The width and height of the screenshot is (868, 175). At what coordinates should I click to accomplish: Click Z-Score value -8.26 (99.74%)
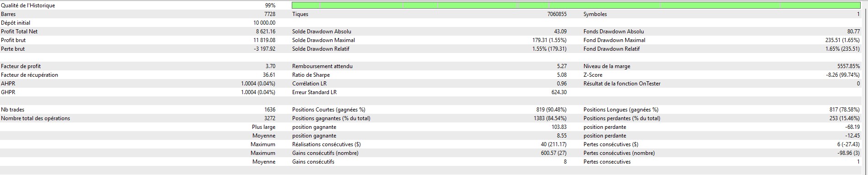tap(843, 75)
